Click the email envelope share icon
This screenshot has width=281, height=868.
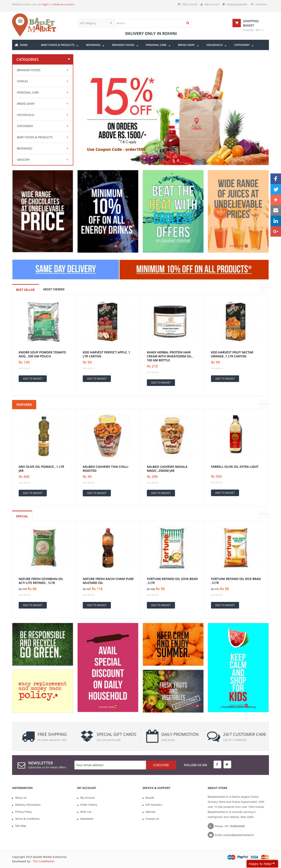point(276,210)
